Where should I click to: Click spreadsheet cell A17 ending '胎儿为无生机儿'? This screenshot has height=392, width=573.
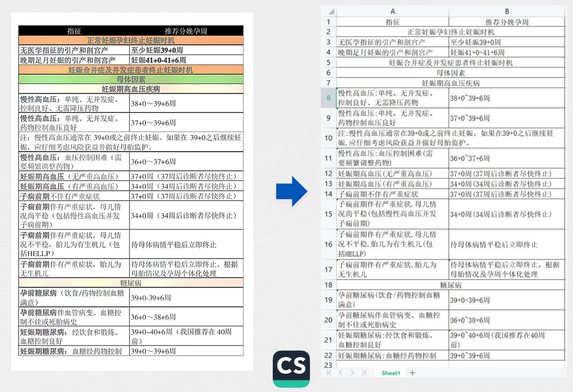393,269
